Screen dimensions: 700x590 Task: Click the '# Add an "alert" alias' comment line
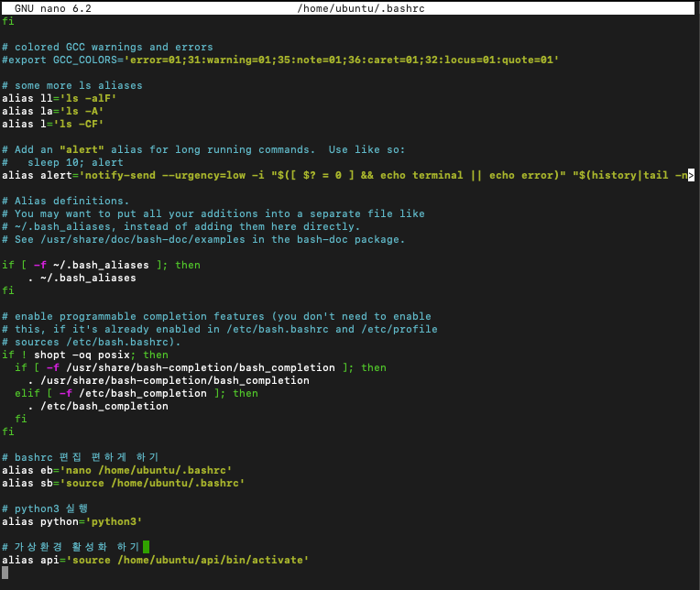click(x=203, y=149)
